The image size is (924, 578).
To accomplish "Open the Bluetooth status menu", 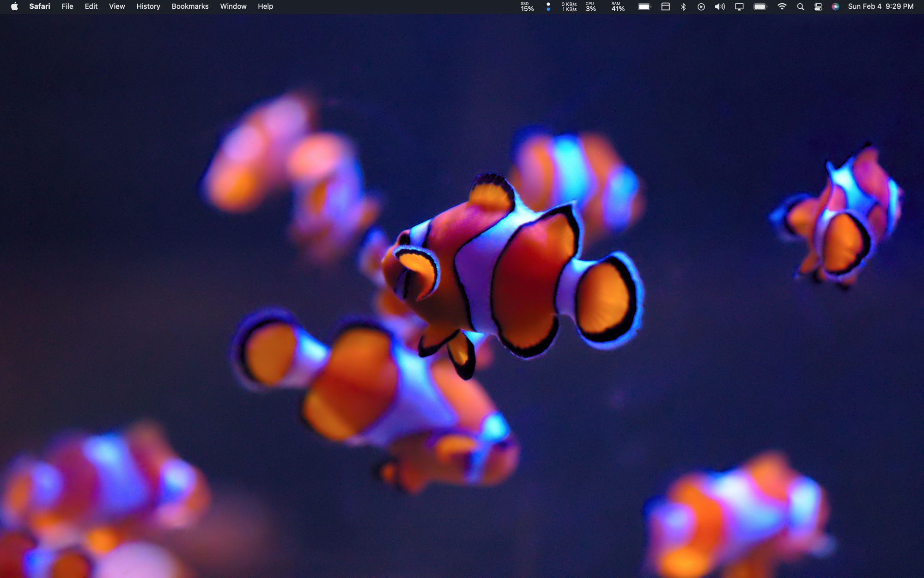I will click(683, 6).
